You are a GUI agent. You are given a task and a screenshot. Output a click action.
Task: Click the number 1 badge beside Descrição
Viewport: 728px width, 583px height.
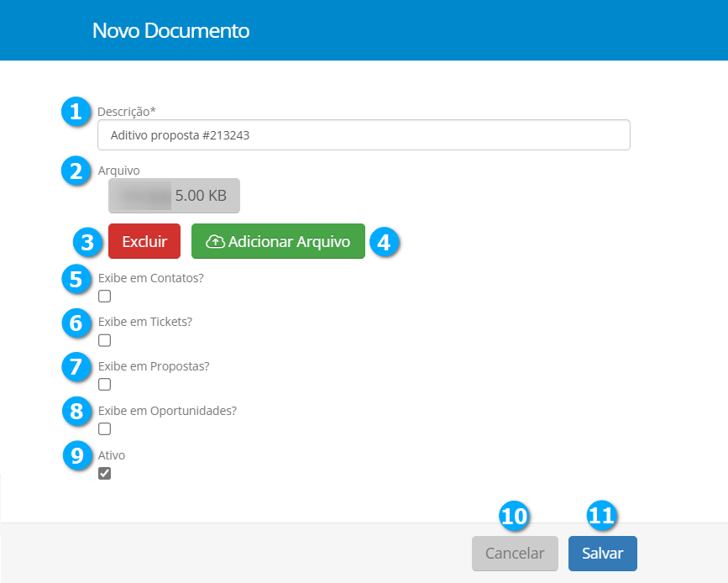click(x=77, y=111)
